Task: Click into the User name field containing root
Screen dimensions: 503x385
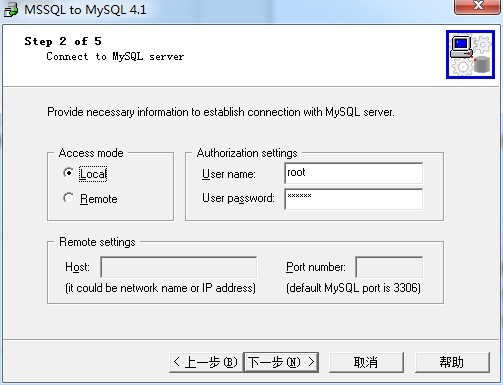Action: (354, 173)
